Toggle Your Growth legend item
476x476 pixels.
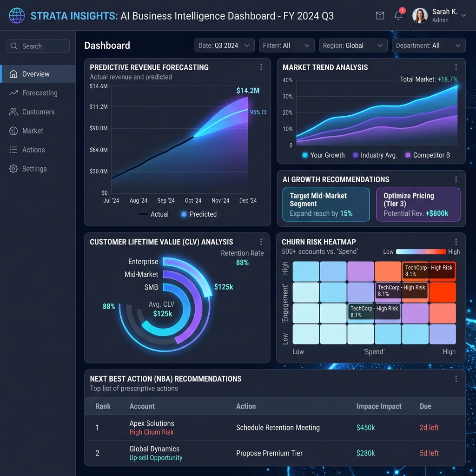pos(324,155)
